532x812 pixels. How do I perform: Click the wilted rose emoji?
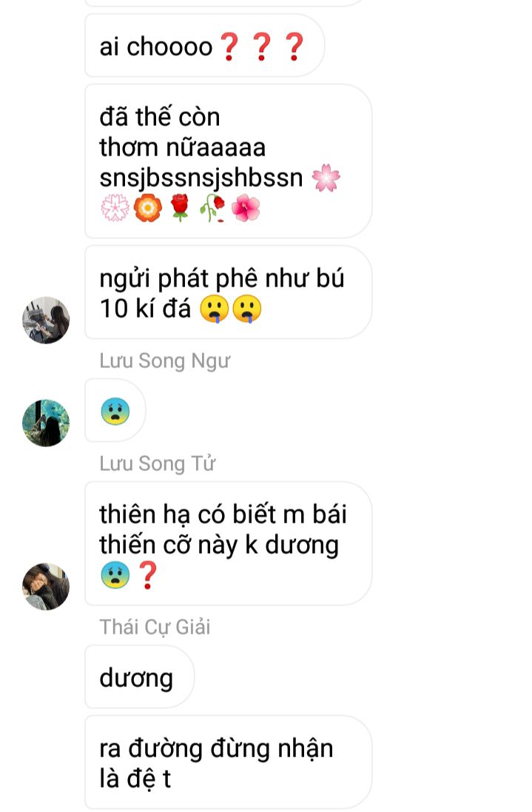[212, 208]
